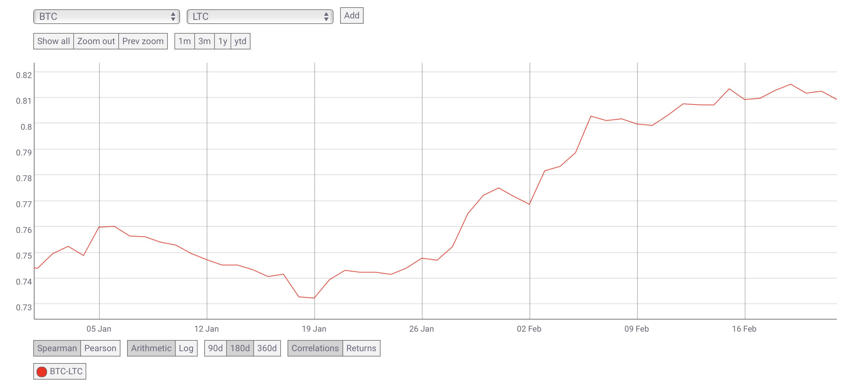Set range to 1m

184,41
